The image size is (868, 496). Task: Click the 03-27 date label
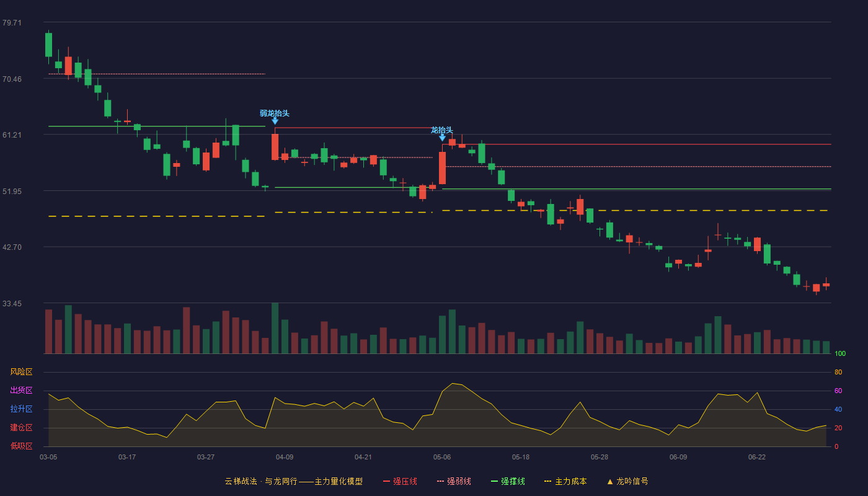pyautogui.click(x=206, y=457)
